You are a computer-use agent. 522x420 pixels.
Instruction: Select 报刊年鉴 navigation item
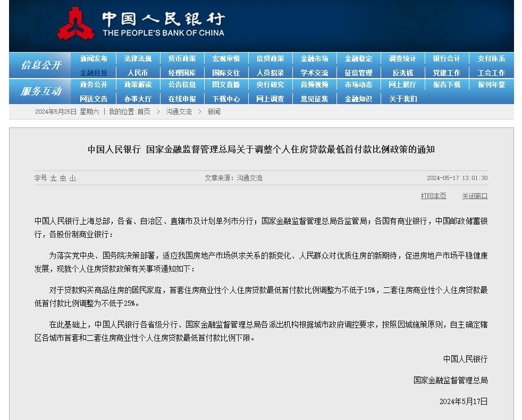pyautogui.click(x=491, y=84)
